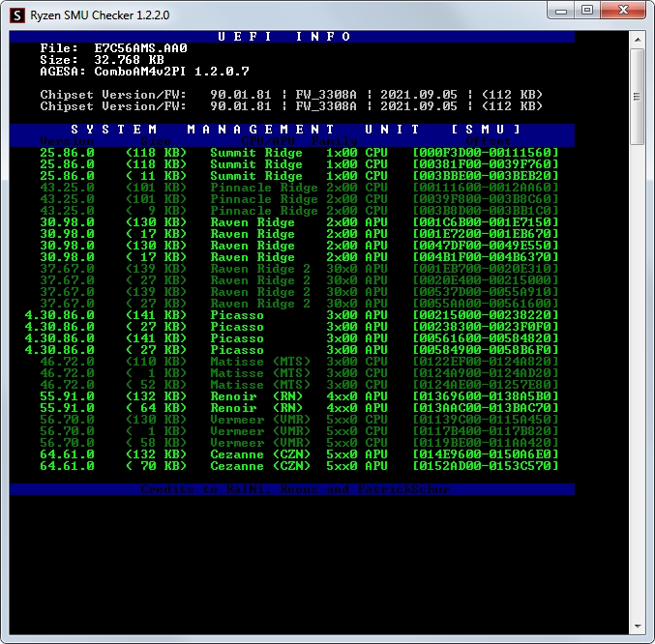The width and height of the screenshot is (655, 644).
Task: Click Picasso offset [00215000-00238220]
Action: 486,315
